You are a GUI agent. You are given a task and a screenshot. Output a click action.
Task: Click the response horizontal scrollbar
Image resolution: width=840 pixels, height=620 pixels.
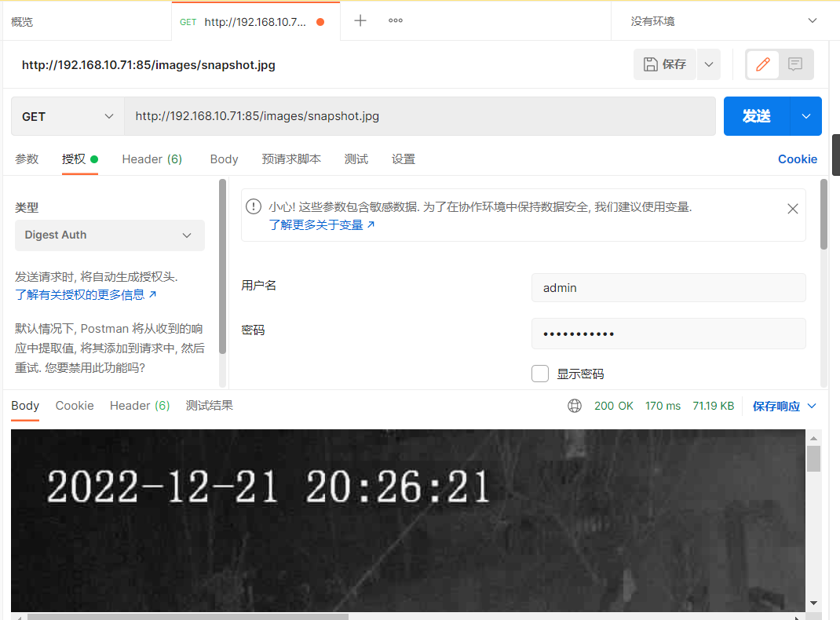pos(188,617)
